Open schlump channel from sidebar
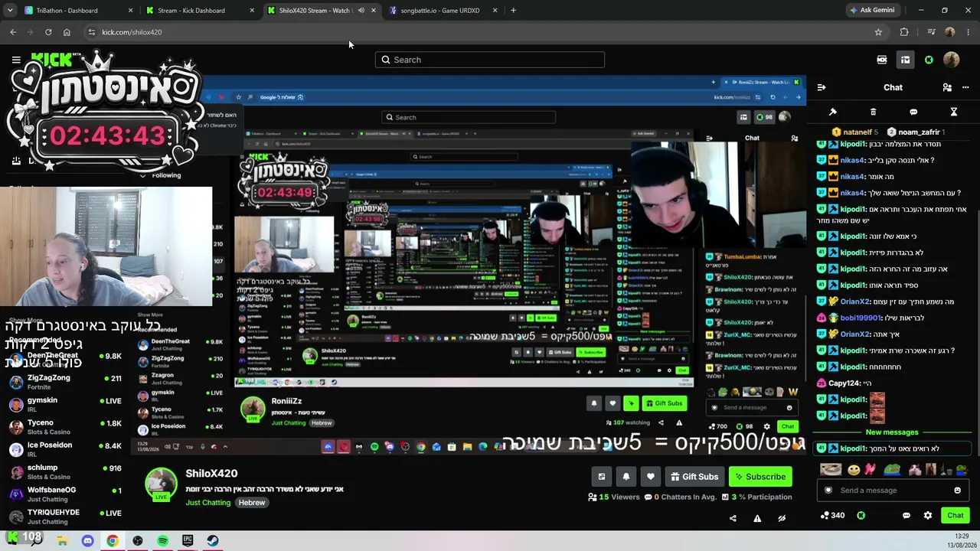The width and height of the screenshot is (980, 551). 64,472
